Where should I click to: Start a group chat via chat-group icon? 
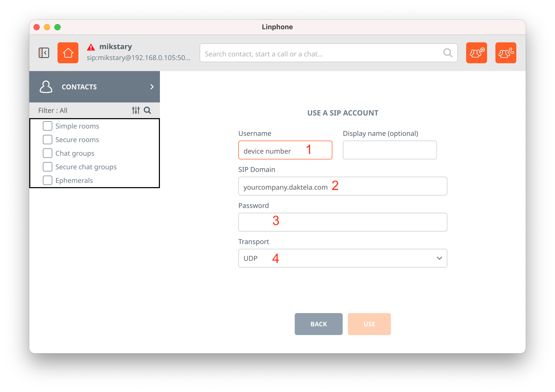(x=476, y=53)
